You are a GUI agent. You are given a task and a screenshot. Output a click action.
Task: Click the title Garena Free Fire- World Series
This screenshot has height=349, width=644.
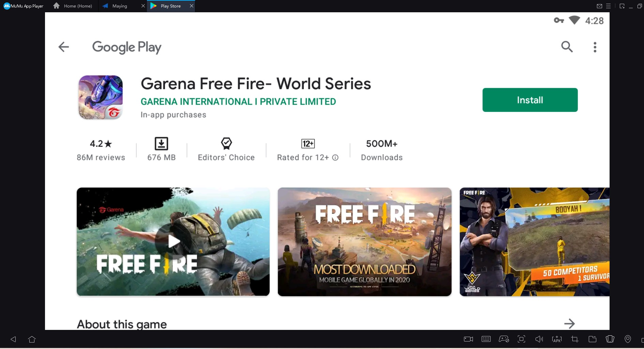point(256,84)
